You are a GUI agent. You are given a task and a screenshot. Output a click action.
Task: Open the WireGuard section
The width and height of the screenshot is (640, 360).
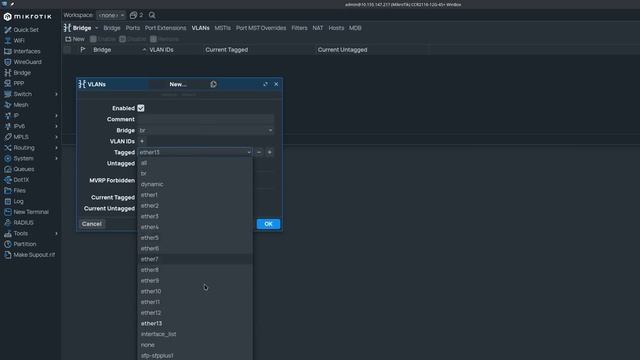click(27, 62)
